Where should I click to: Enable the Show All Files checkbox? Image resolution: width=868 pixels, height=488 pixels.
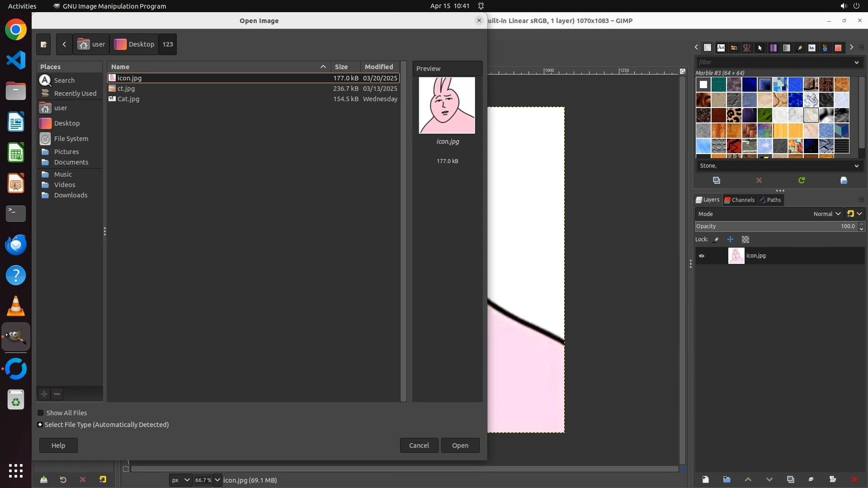coord(41,413)
